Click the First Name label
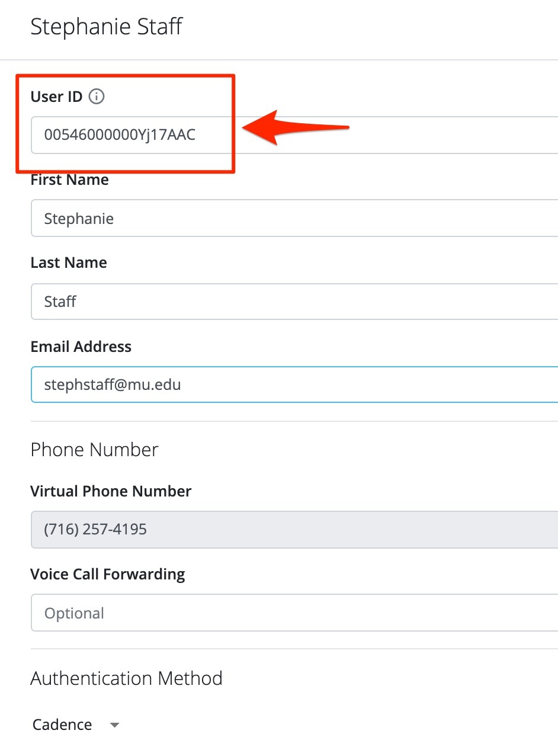558x756 pixels. [69, 180]
